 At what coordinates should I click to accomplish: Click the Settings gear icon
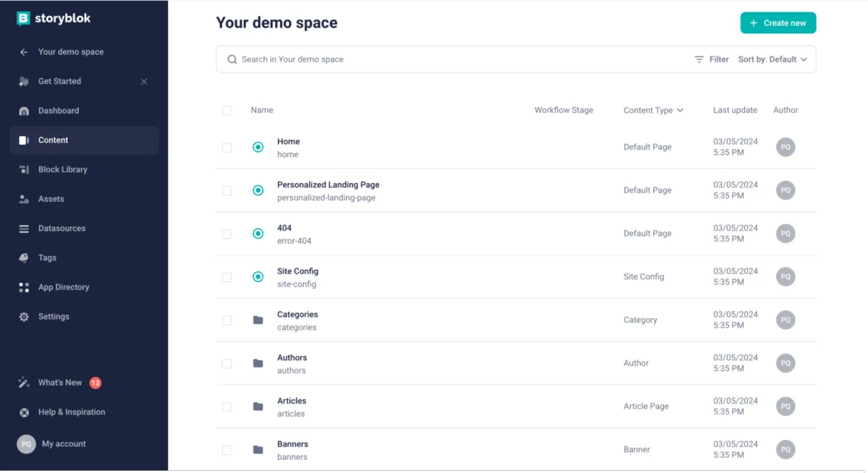pos(24,317)
